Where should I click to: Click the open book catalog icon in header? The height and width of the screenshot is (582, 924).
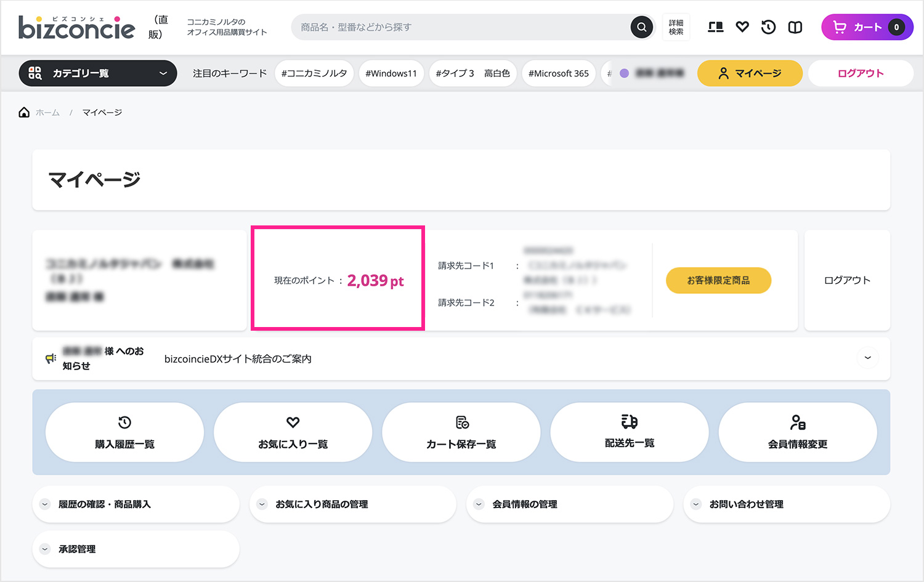pos(795,27)
